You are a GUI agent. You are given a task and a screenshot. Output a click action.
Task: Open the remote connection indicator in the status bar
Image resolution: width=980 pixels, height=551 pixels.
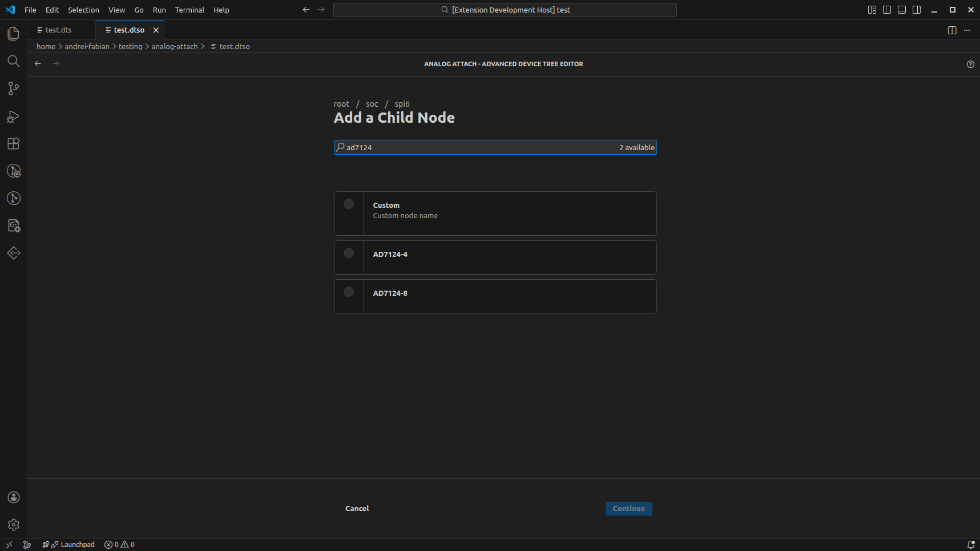(x=8, y=544)
